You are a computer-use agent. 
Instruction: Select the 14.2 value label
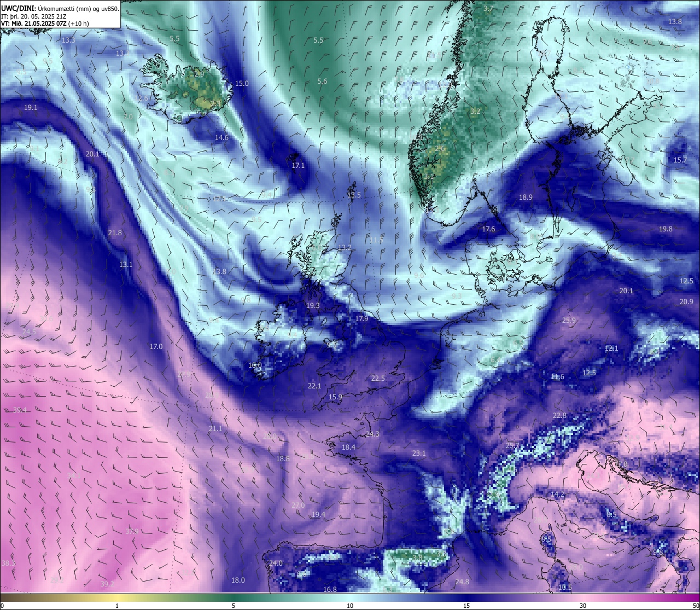pos(557,495)
